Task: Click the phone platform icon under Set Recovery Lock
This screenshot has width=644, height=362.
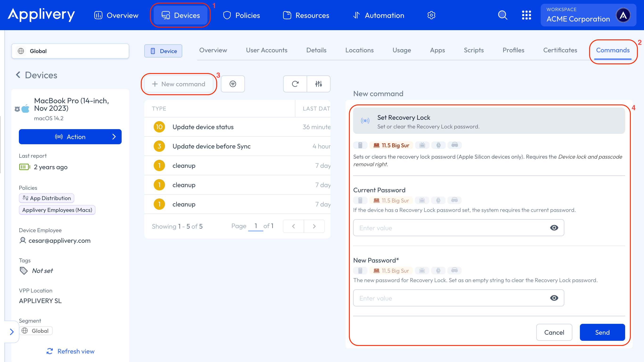Action: tap(360, 145)
